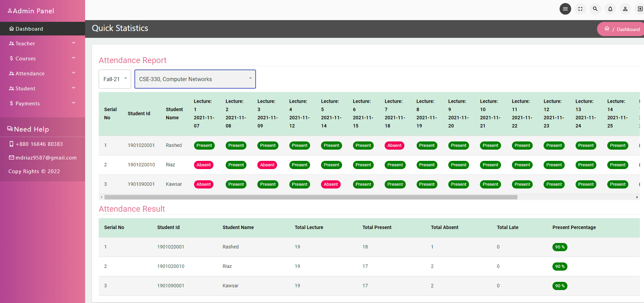Click Rashed's Present badge for Lecture 1
Image resolution: width=644 pixels, height=303 pixels.
(x=204, y=146)
